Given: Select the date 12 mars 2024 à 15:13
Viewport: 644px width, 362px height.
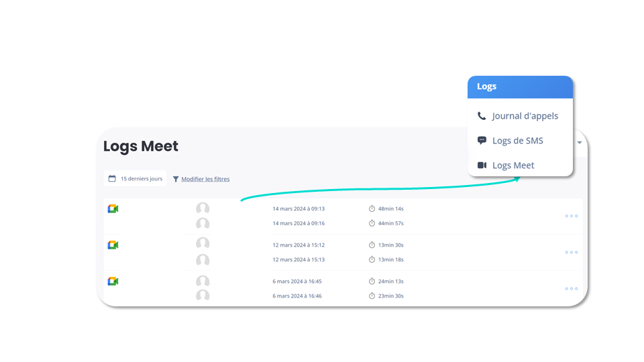Looking at the screenshot, I should pyautogui.click(x=299, y=259).
